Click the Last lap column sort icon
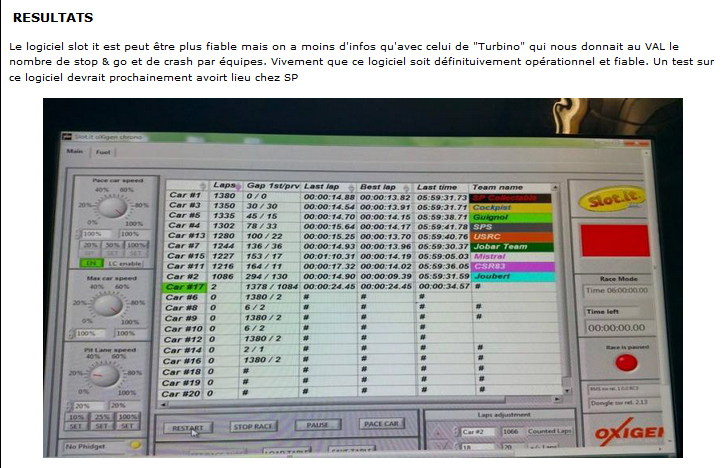 tap(351, 187)
